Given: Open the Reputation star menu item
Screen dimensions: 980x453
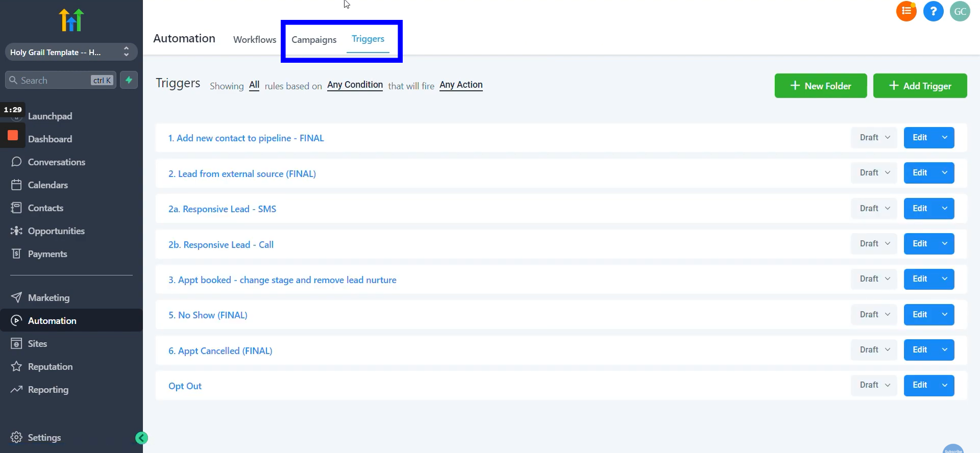Looking at the screenshot, I should (x=50, y=367).
